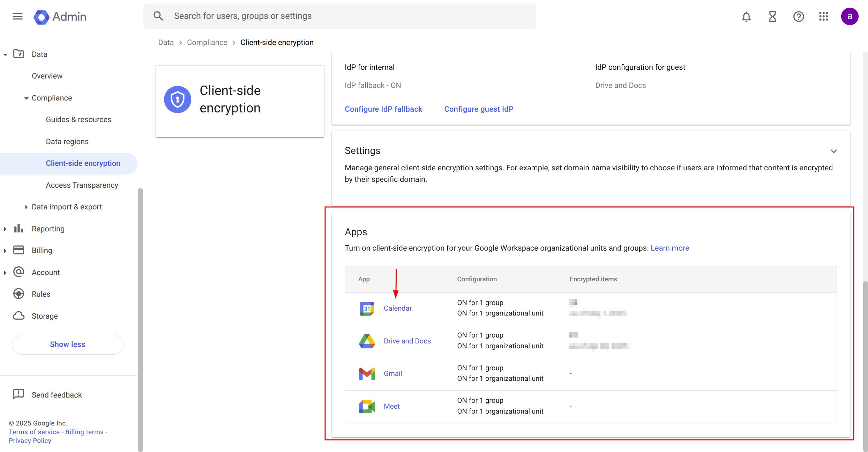Open Guides & resources page
Screen dimensions: 868x452
coord(78,119)
